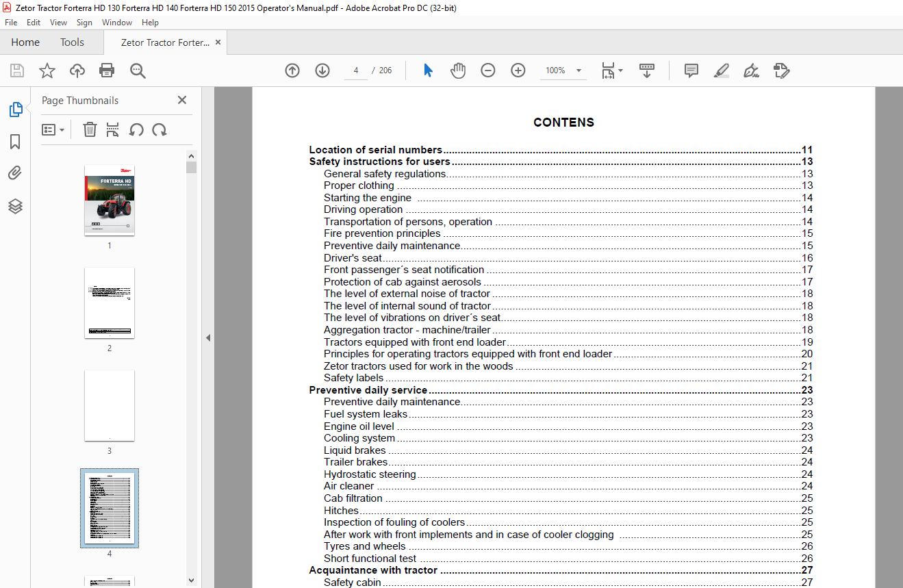The height and width of the screenshot is (588, 903).
Task: Open the Attachments paperclip panel
Action: click(15, 174)
